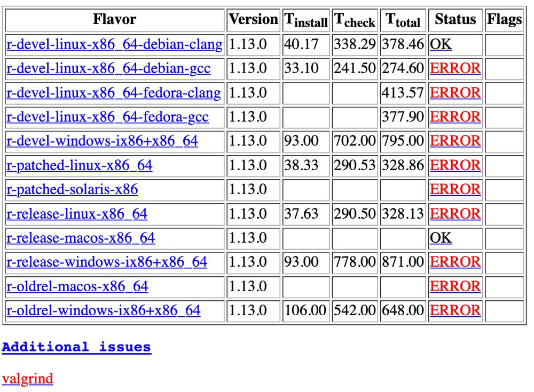Click ERROR status for r-devel-windows row

pyautogui.click(x=456, y=141)
